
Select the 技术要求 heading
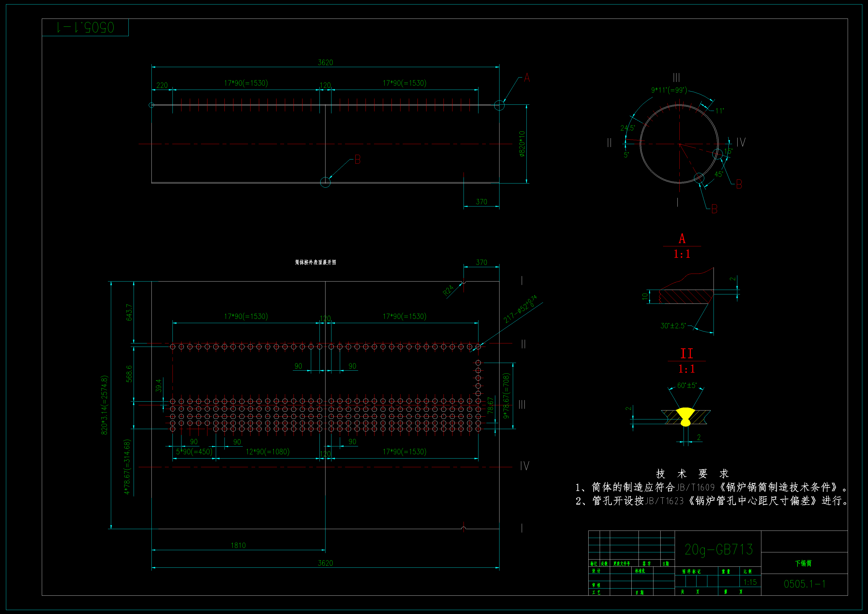(x=692, y=473)
